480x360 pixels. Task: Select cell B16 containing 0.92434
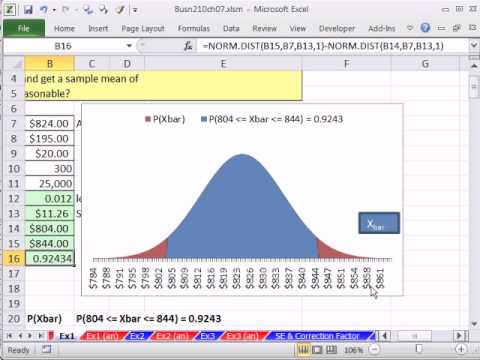point(49,259)
